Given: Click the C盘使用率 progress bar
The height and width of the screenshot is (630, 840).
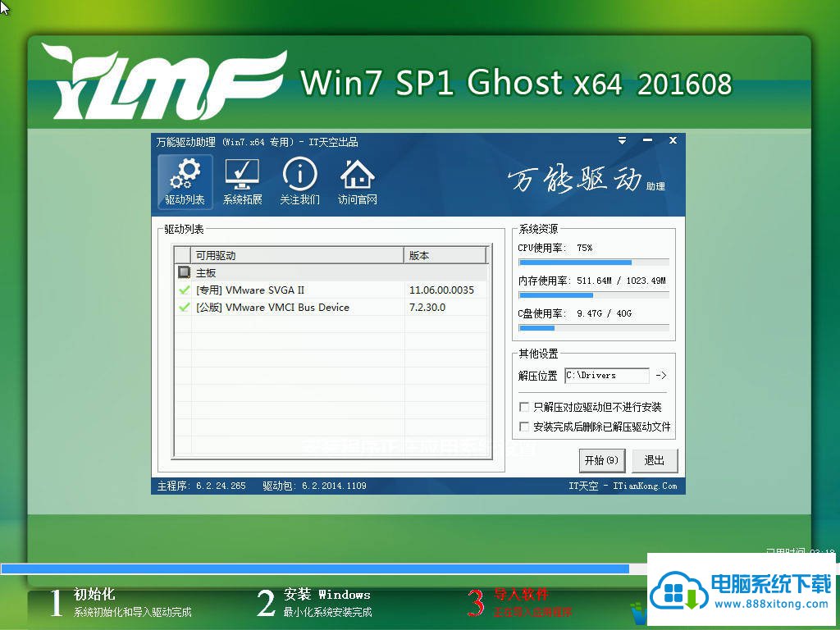Looking at the screenshot, I should coord(594,328).
